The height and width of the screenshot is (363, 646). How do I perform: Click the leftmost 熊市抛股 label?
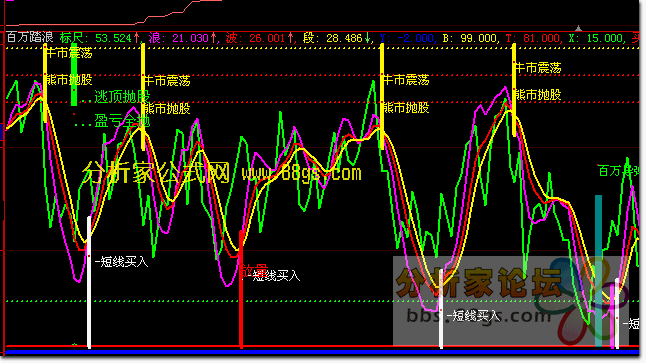70,80
